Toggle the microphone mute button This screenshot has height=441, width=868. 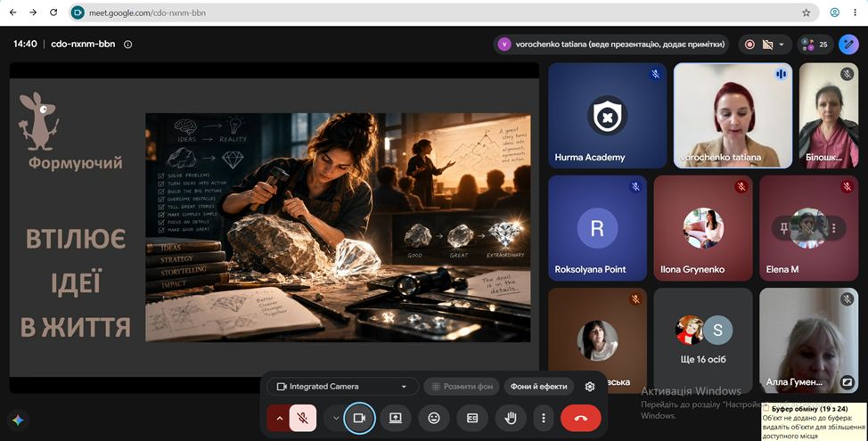pos(303,418)
